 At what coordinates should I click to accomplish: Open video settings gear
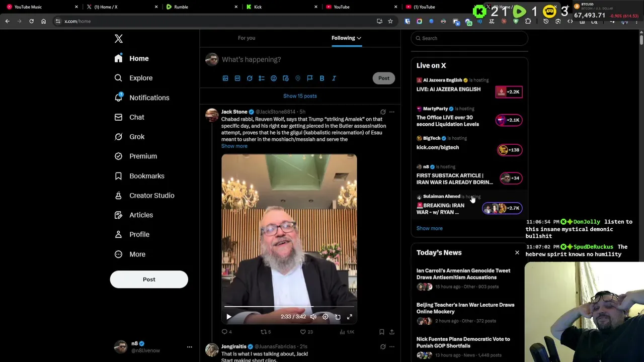pyautogui.click(x=325, y=317)
